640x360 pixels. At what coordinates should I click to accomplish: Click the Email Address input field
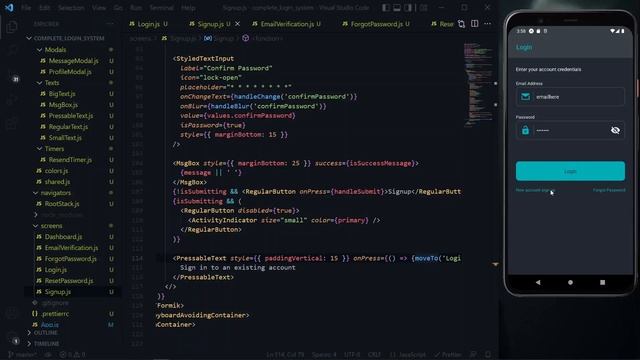(x=570, y=97)
